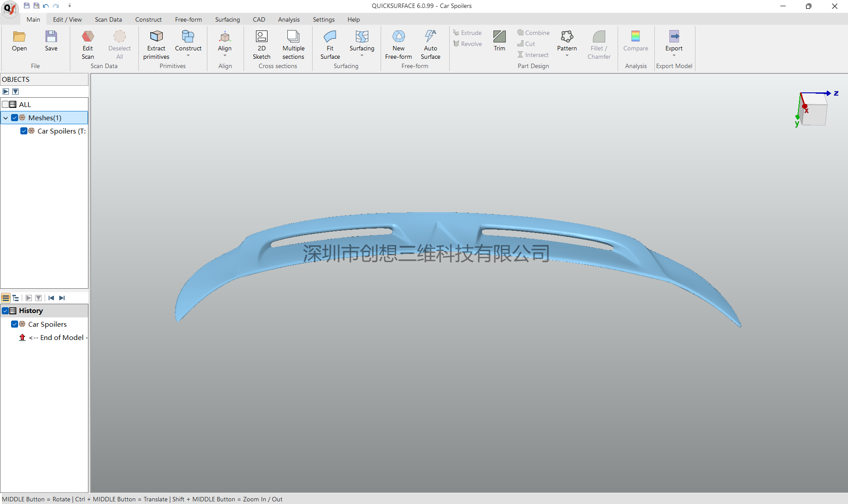Viewport: 848px width, 504px height.
Task: Click the save-as icon with pencil in title bar
Action: coord(36,6)
